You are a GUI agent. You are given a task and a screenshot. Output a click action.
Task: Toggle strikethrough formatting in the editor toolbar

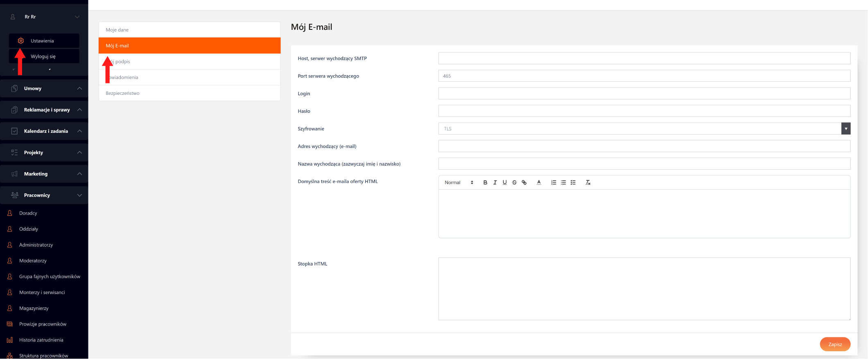(x=514, y=182)
